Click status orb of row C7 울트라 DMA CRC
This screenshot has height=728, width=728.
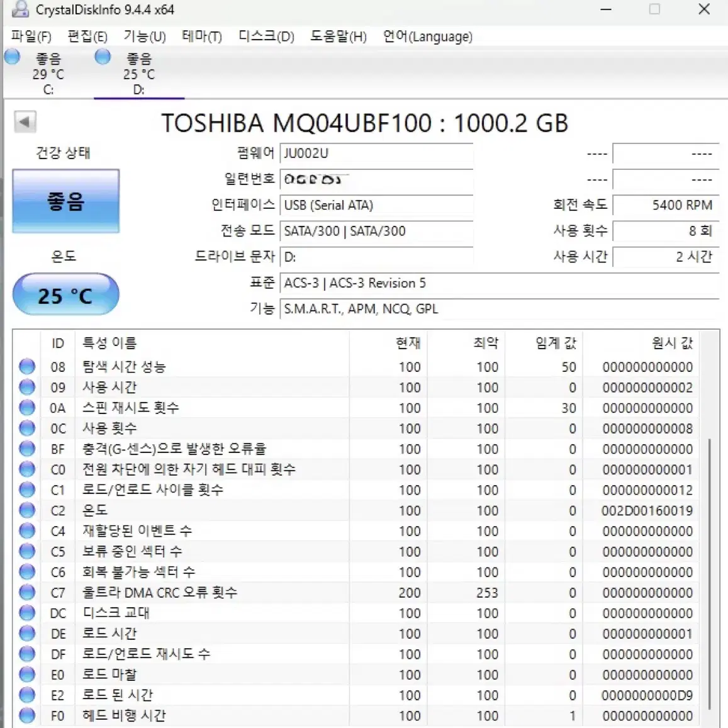tap(27, 592)
